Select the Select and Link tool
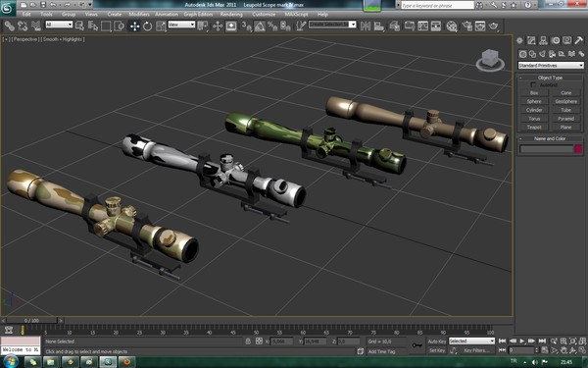Viewport: 588px width, 368px height. (10, 26)
